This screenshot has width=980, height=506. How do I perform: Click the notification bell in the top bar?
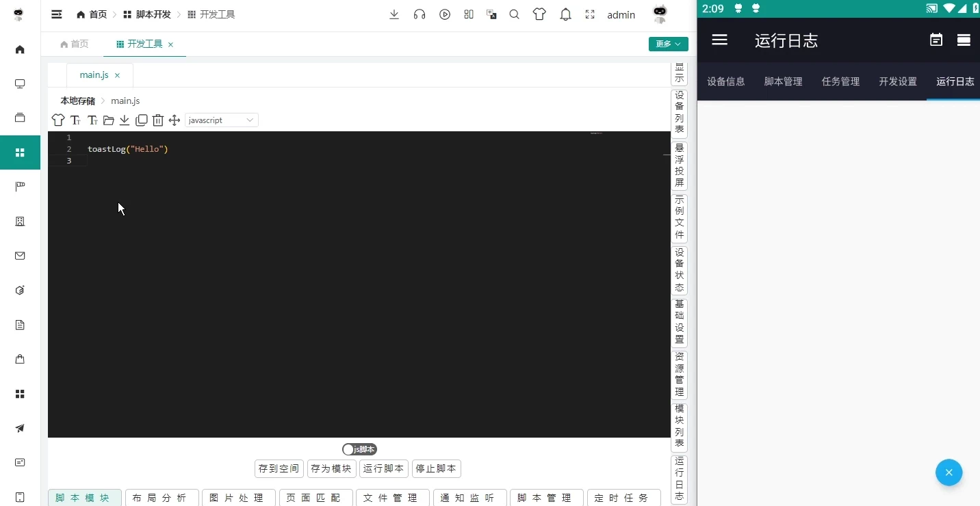(565, 14)
